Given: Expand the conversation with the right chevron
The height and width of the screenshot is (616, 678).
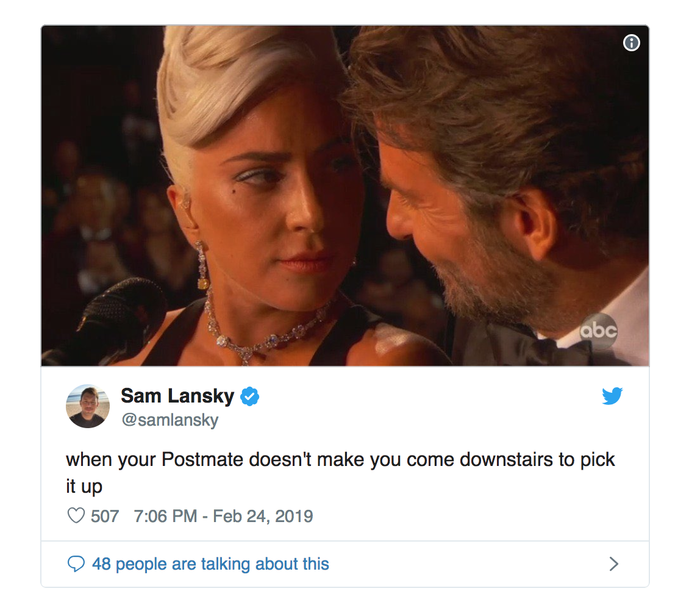Looking at the screenshot, I should click(x=613, y=564).
